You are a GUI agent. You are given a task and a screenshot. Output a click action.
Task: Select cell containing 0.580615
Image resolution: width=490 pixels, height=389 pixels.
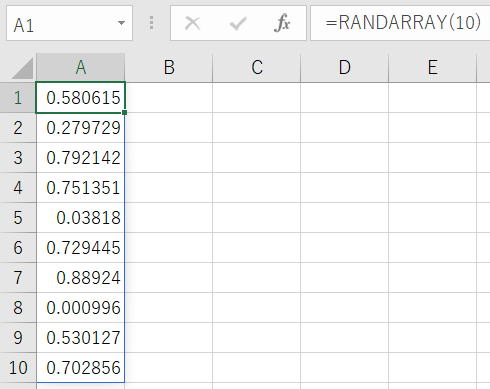[80, 98]
